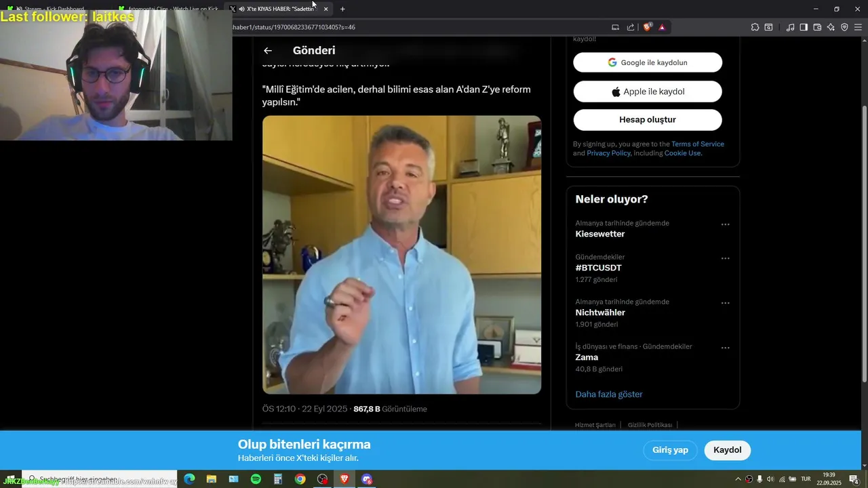The width and height of the screenshot is (868, 488).
Task: Go back using the Gönderi arrow
Action: point(268,50)
